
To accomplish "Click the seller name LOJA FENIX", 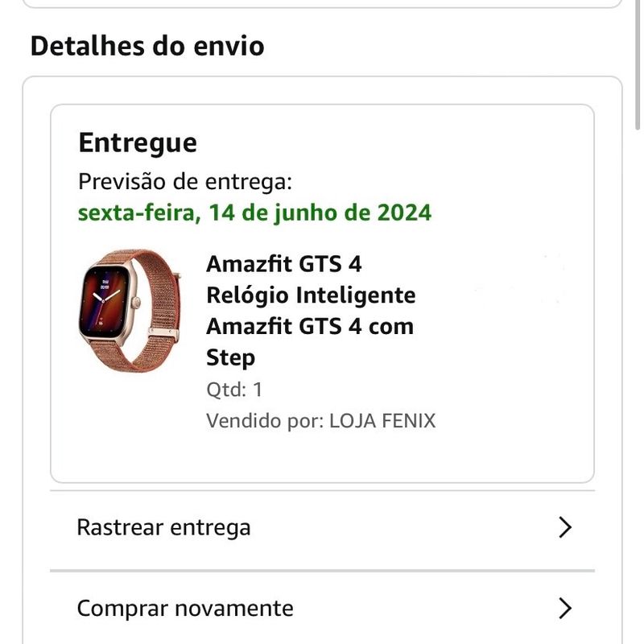I will [x=382, y=421].
